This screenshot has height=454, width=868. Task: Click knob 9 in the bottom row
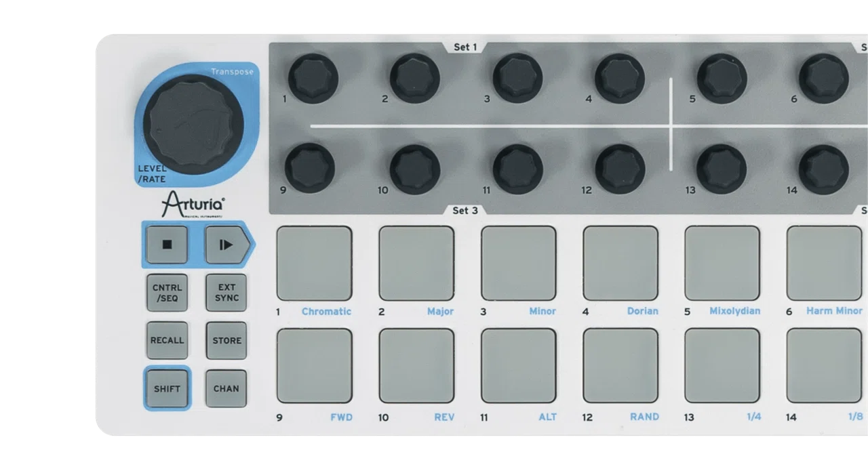pyautogui.click(x=310, y=168)
